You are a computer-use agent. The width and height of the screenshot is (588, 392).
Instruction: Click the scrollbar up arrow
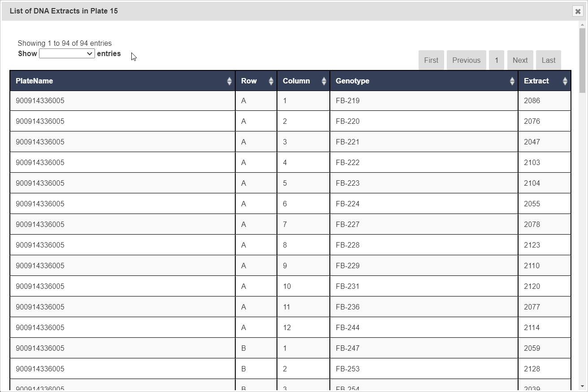coord(582,25)
